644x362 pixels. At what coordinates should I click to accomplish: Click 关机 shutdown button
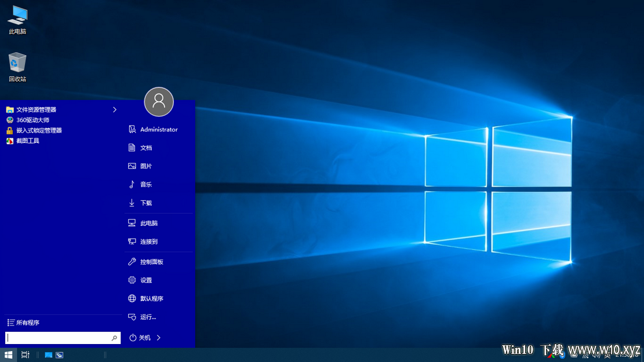click(x=140, y=338)
